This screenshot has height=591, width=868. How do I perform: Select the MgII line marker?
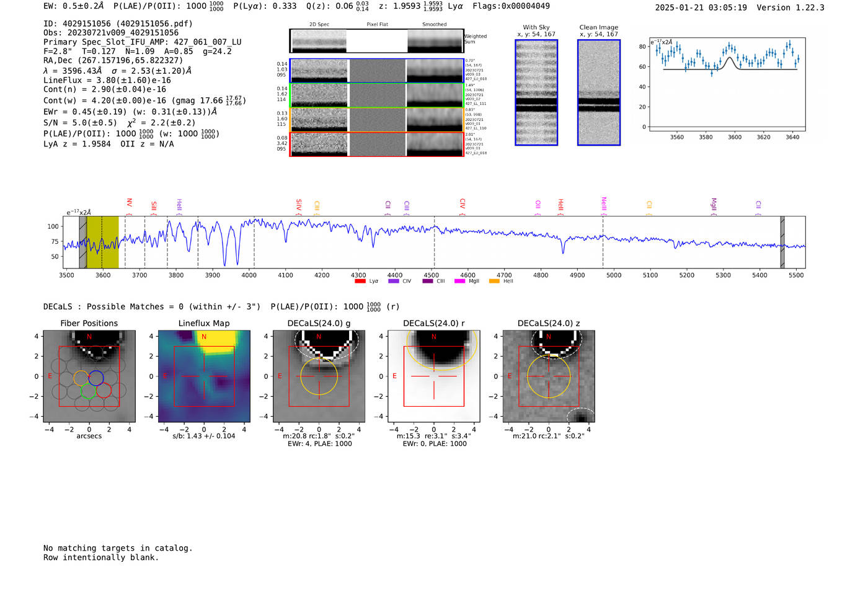click(x=714, y=207)
